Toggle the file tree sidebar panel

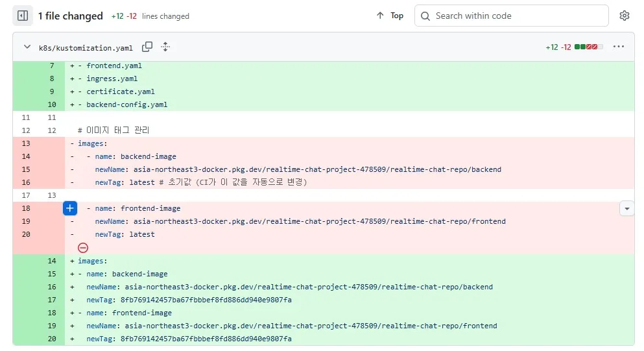[23, 16]
